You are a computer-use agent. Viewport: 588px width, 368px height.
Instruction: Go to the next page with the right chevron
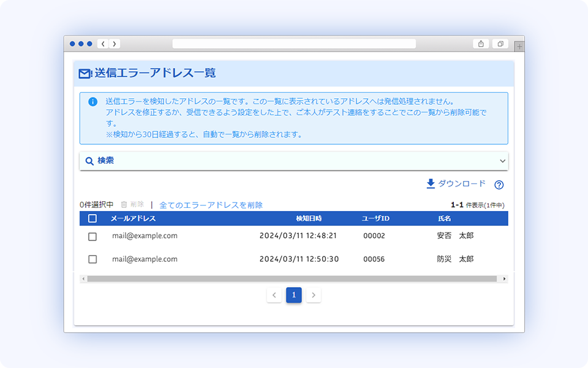[313, 295]
